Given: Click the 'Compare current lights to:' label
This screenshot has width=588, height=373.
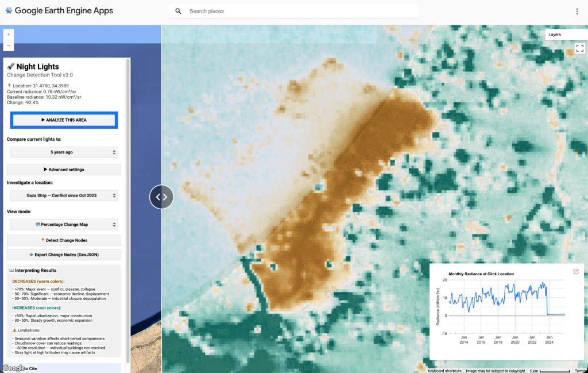Looking at the screenshot, I should (34, 139).
